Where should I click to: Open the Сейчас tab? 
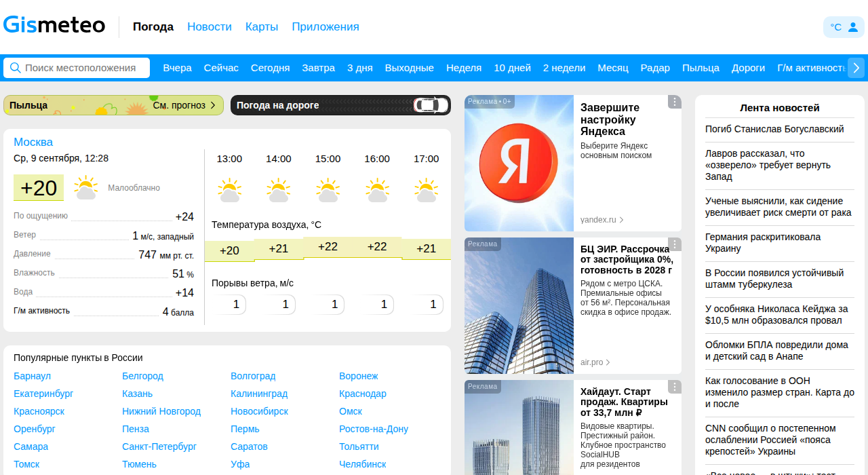pyautogui.click(x=221, y=68)
